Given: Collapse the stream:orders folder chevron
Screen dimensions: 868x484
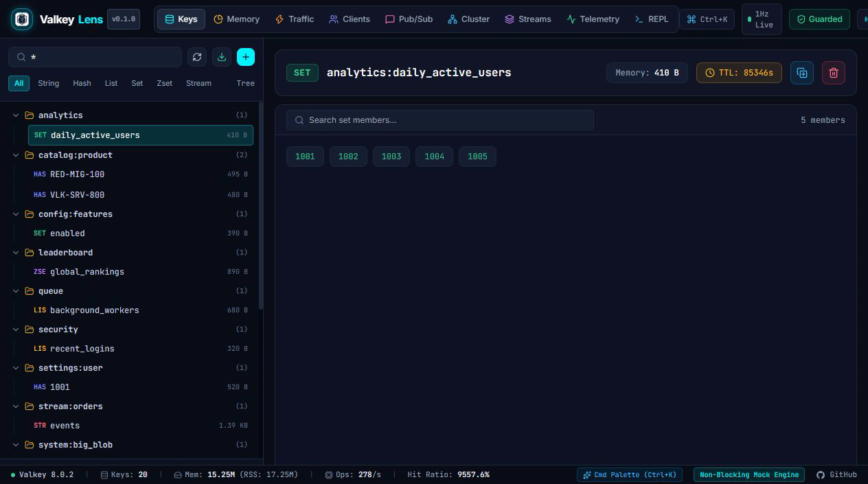Looking at the screenshot, I should [16, 406].
